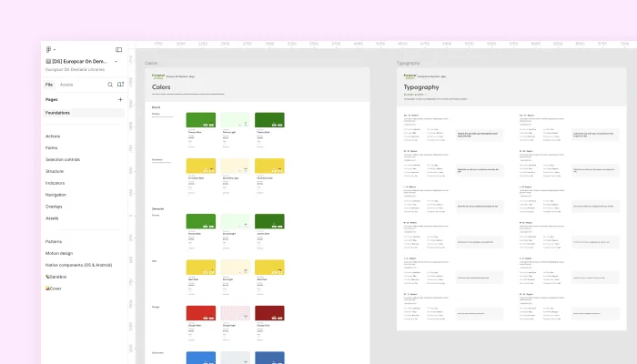
Task: Open the Forms page
Action: pos(52,147)
